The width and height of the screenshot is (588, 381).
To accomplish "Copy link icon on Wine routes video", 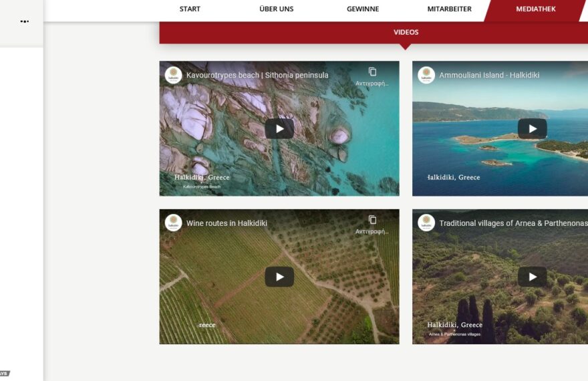I will point(372,220).
